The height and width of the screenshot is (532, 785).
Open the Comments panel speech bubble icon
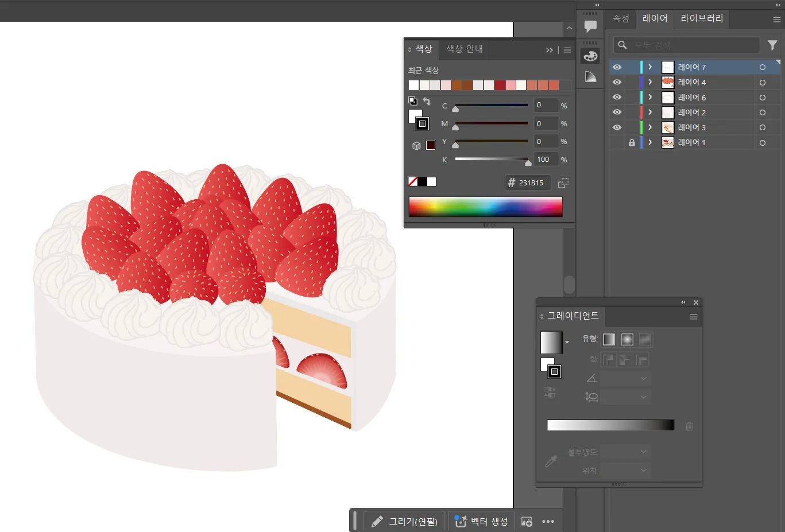[x=590, y=26]
